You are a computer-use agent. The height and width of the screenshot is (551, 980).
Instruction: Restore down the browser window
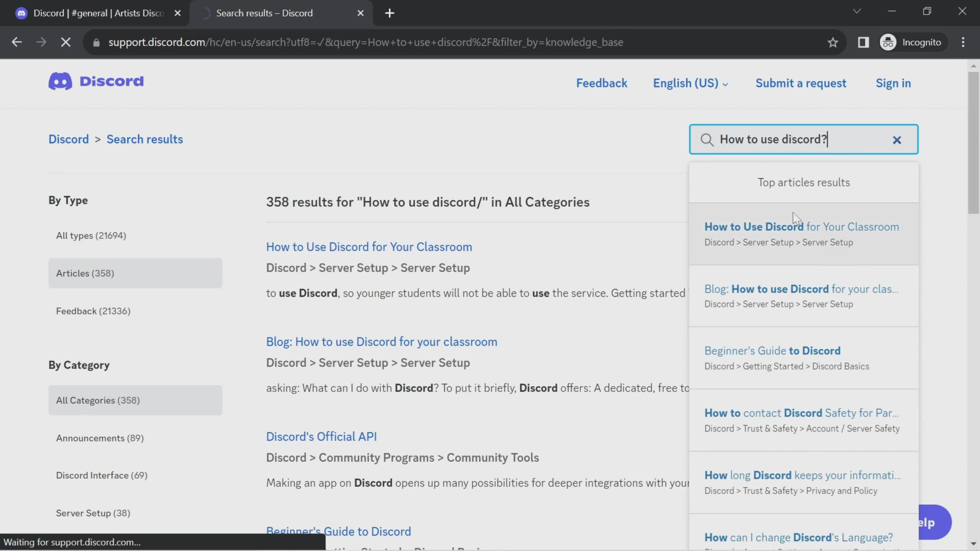click(x=927, y=11)
